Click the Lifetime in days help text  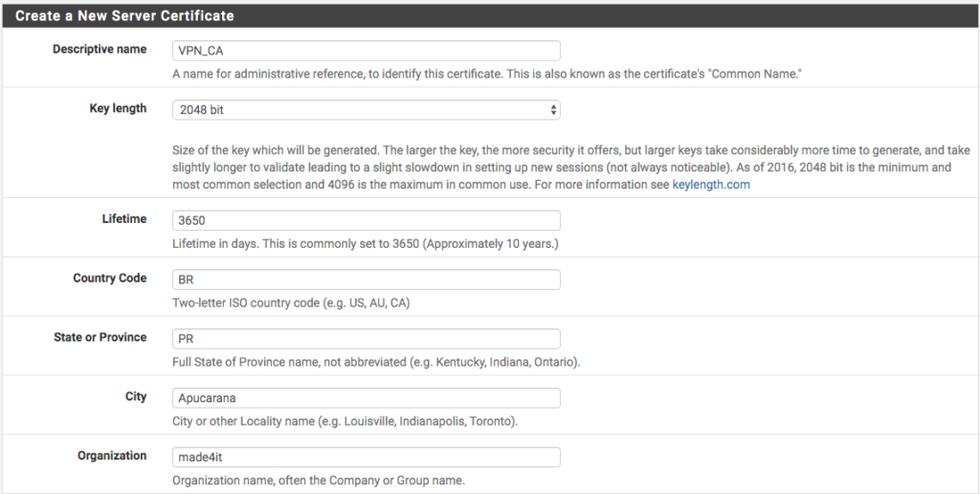[x=366, y=244]
